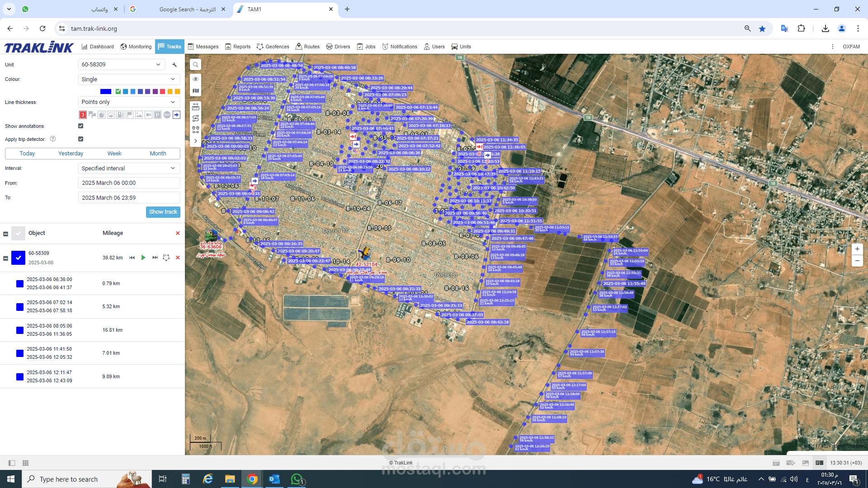Open the Routes tab
The height and width of the screenshot is (488, 868).
coord(307,47)
